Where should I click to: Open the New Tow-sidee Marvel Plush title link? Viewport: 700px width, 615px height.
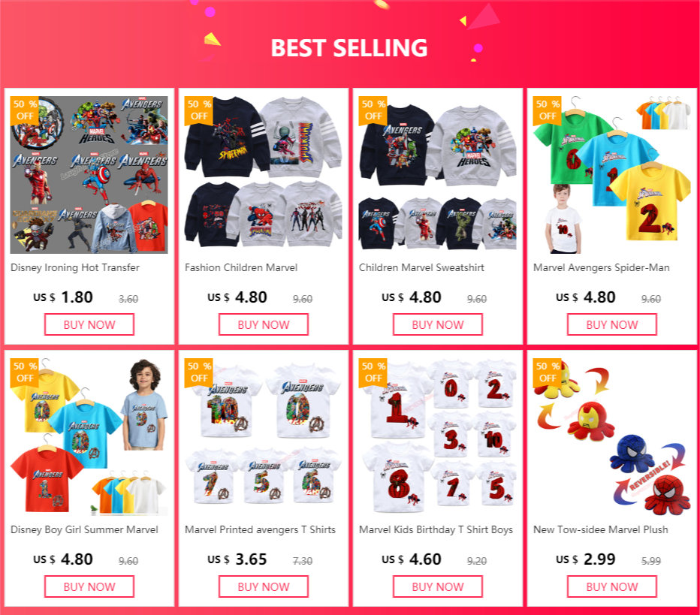tap(600, 529)
